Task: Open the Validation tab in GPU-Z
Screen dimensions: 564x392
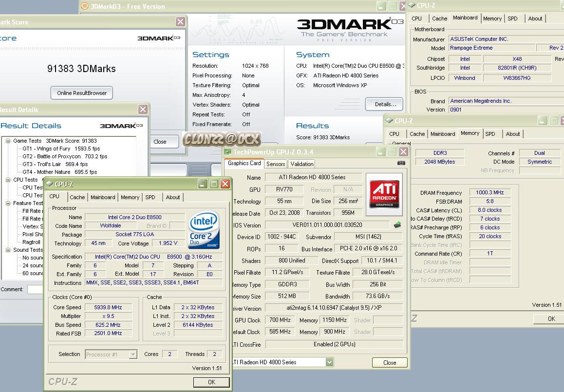Action: click(302, 164)
